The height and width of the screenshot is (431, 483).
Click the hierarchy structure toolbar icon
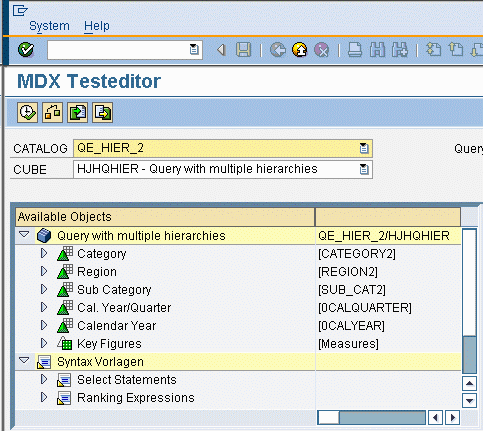(x=52, y=112)
